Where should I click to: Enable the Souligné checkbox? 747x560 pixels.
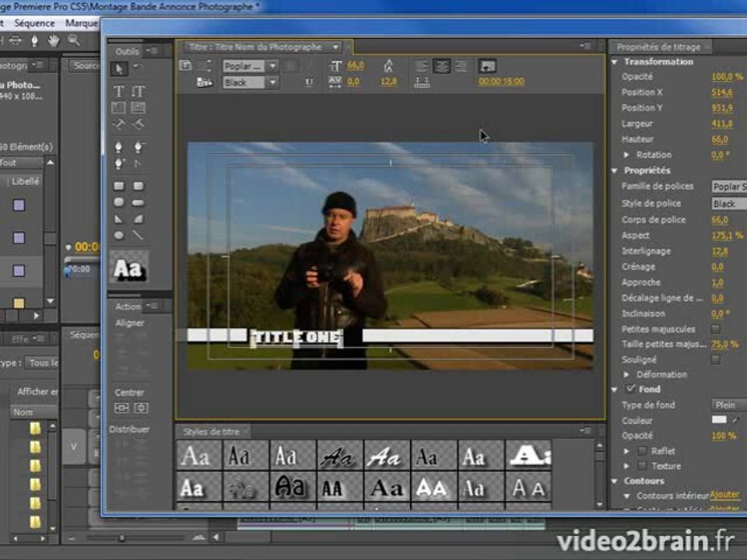[x=715, y=359]
